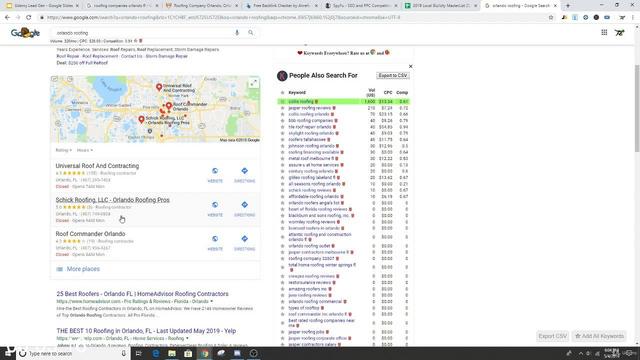This screenshot has width=640, height=360.
Task: Click 'schick roofing reviews' keyword
Action: (310, 190)
